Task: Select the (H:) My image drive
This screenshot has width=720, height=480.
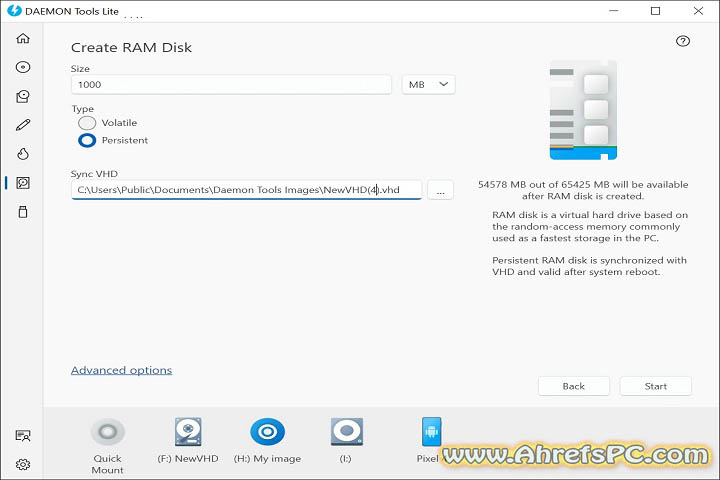Action: [268, 432]
